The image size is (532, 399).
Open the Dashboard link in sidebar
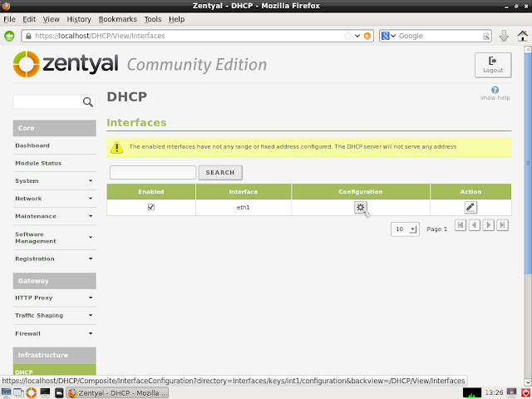32,145
